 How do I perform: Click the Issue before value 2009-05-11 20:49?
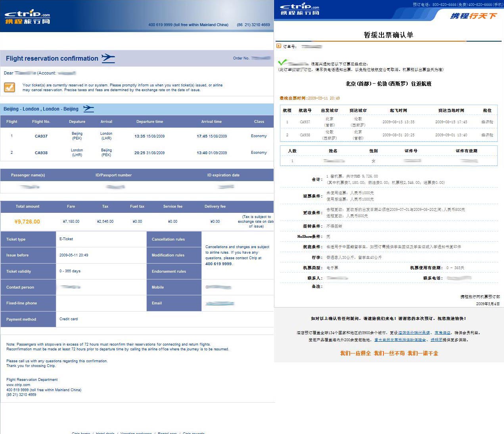pyautogui.click(x=74, y=255)
